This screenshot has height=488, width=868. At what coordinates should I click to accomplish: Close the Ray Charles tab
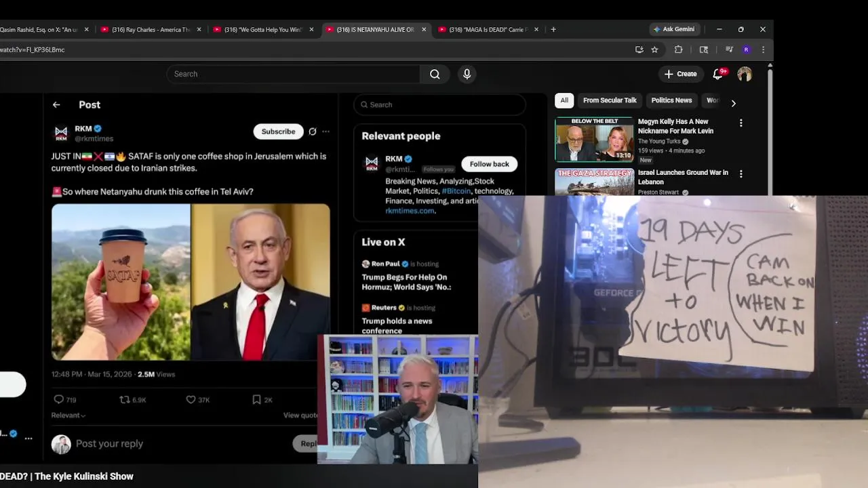pos(199,29)
